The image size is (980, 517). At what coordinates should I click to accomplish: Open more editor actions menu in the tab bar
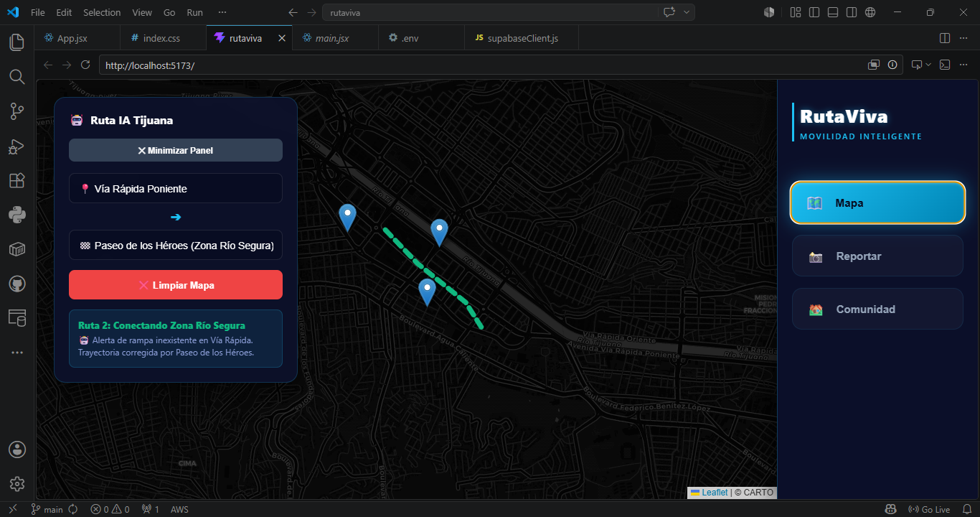[x=963, y=38]
